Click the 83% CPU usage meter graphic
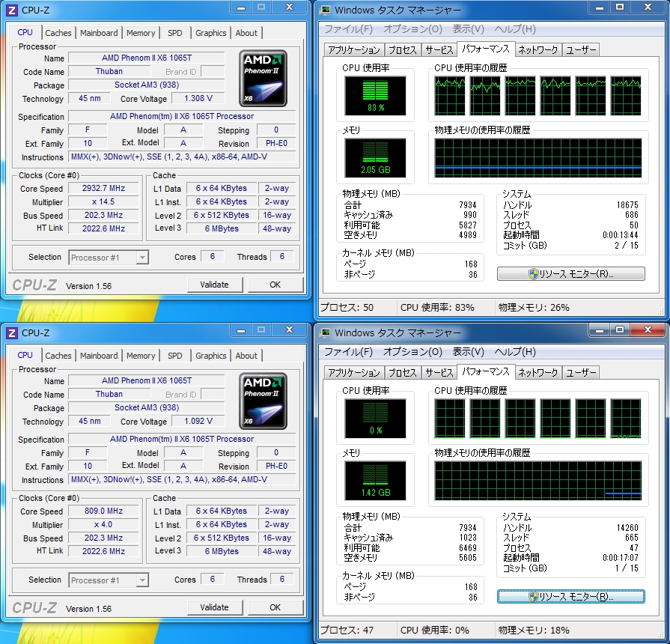The image size is (670, 644). [x=375, y=95]
